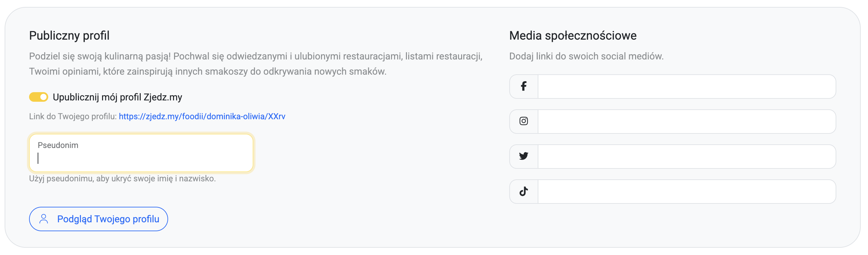Click the "Upublicznij mój profil Zjedz.my" label
Viewport: 868px width, 255px height.
point(117,97)
